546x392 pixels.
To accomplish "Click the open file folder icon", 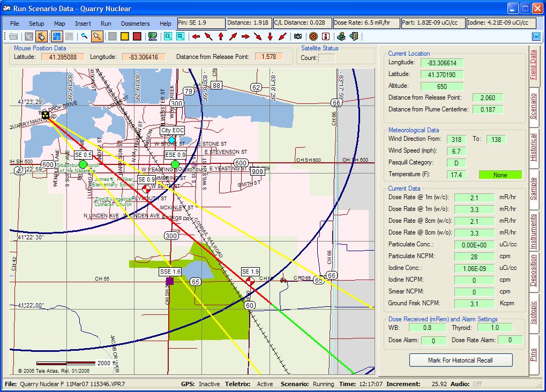I will pyautogui.click(x=13, y=36).
